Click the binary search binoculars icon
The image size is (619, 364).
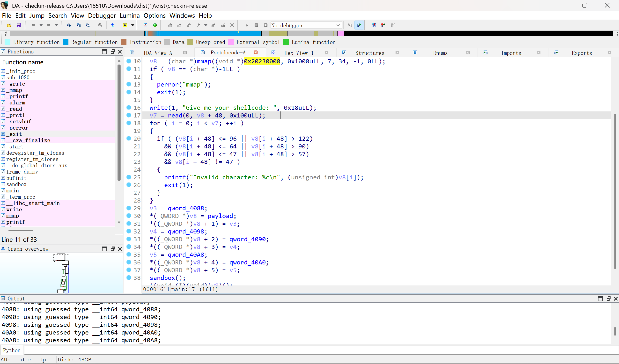coord(88,25)
